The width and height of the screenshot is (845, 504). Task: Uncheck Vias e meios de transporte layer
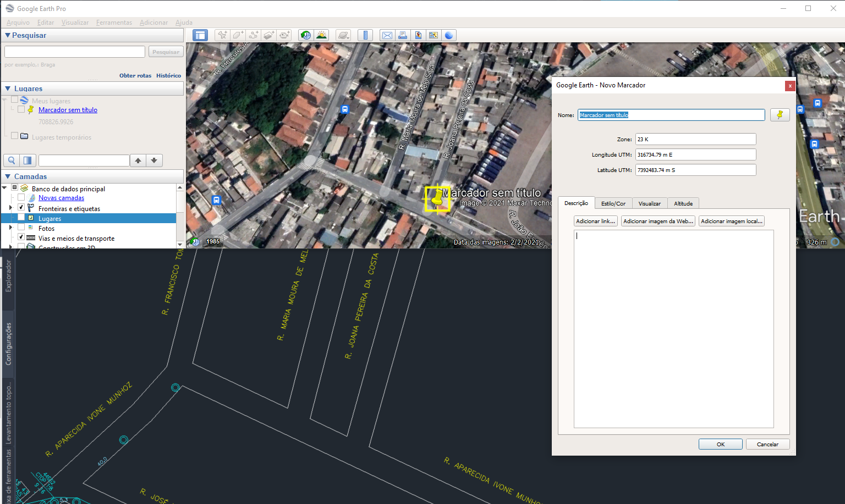point(21,237)
